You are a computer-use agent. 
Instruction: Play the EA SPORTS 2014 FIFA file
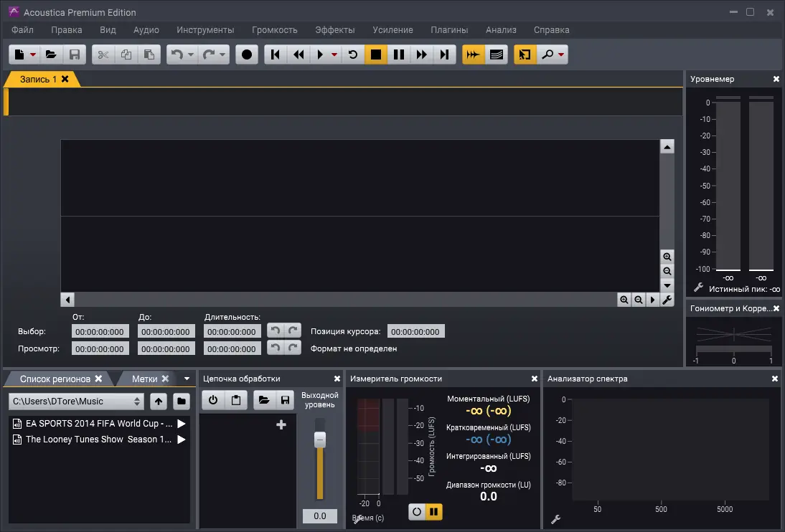click(180, 423)
